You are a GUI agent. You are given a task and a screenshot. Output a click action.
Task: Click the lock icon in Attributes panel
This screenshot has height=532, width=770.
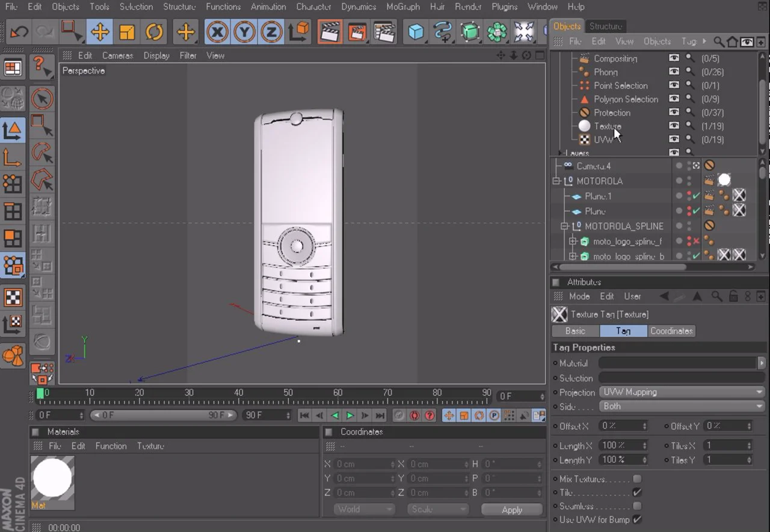733,296
